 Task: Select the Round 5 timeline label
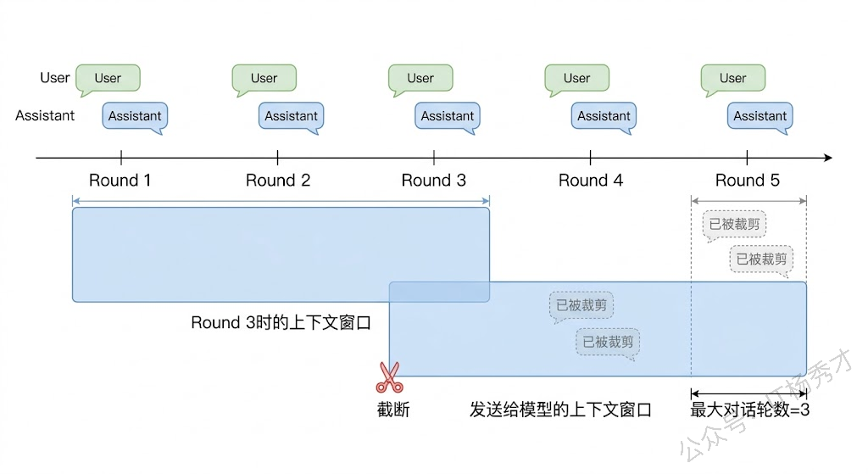[x=747, y=181]
